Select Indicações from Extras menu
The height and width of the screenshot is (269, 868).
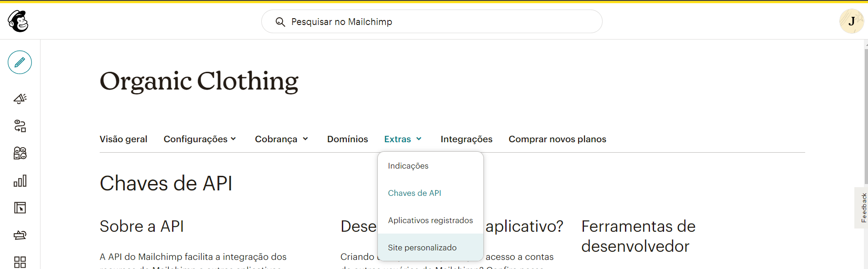coord(408,166)
